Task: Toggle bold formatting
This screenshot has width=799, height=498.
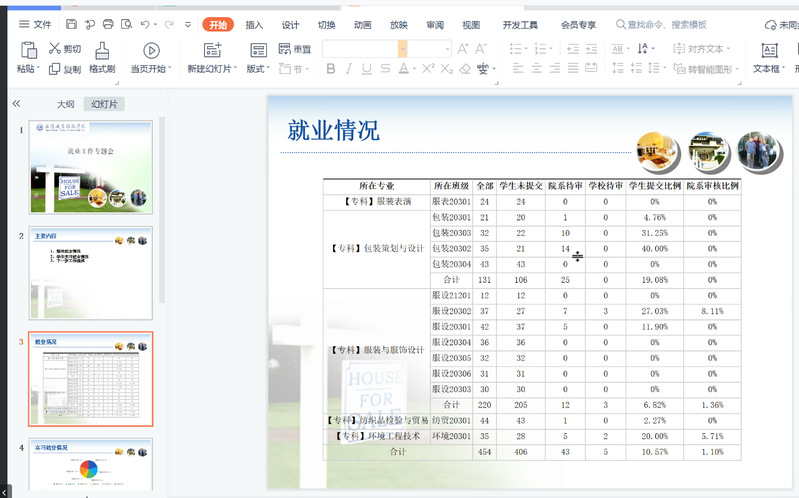Action: tap(332, 69)
